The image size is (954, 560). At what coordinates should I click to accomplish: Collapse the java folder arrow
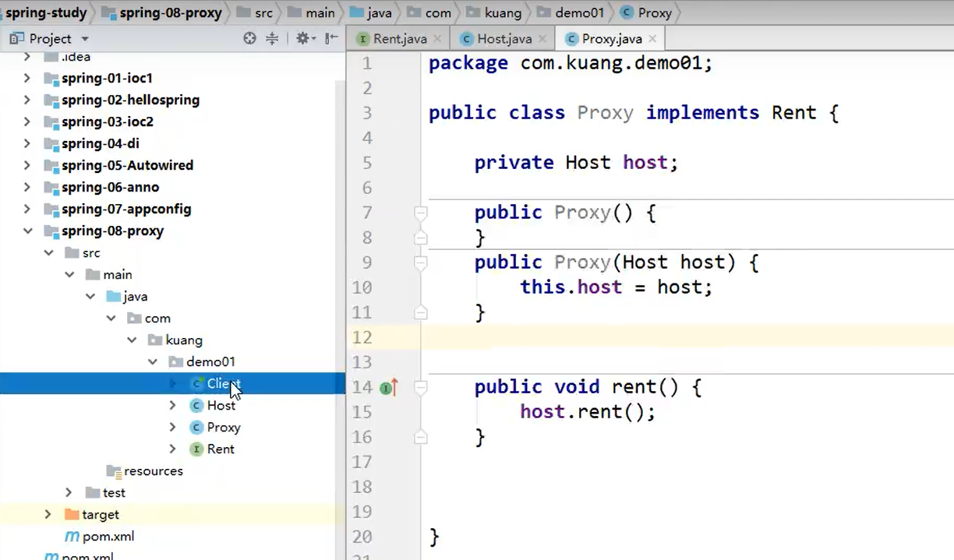[x=90, y=296]
